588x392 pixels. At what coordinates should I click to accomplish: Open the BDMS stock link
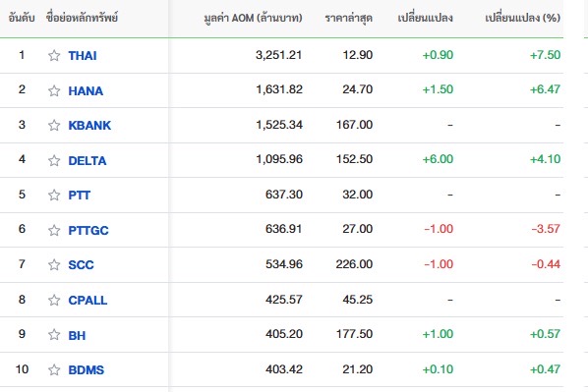pyautogui.click(x=87, y=369)
